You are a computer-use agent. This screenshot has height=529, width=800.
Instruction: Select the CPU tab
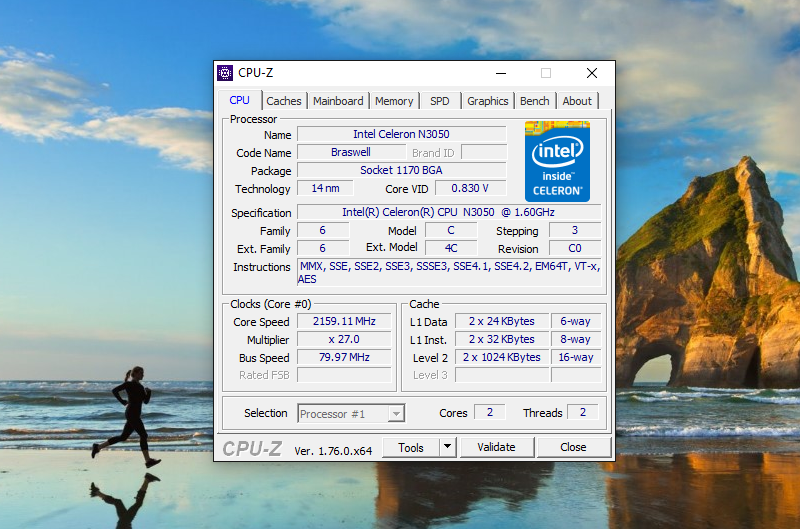coord(239,100)
